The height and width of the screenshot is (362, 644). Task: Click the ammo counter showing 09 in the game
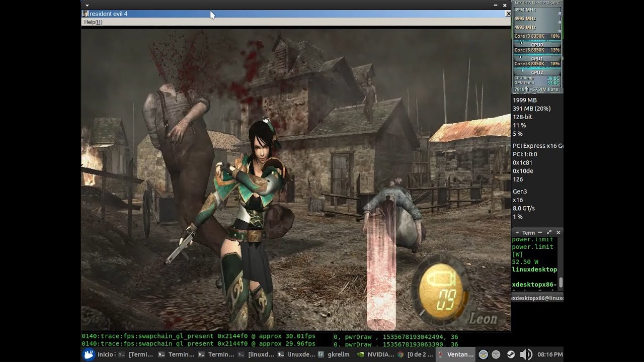(x=446, y=300)
